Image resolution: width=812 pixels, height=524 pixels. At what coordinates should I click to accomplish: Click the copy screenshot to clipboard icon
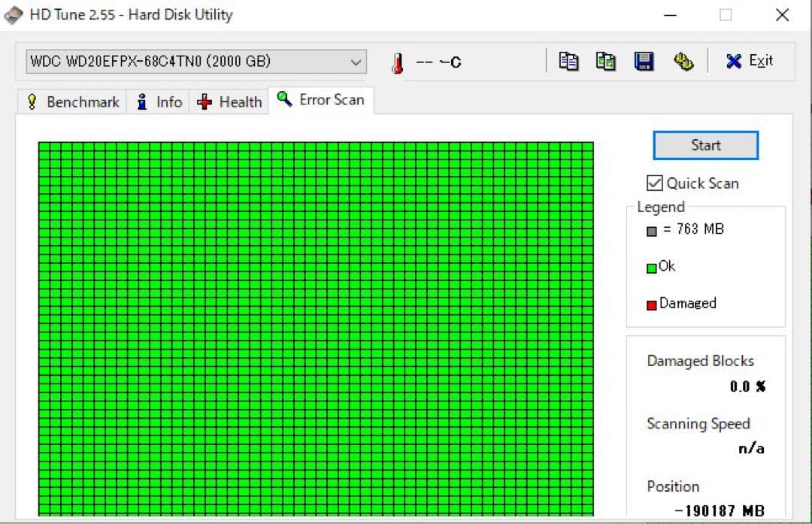[x=605, y=61]
